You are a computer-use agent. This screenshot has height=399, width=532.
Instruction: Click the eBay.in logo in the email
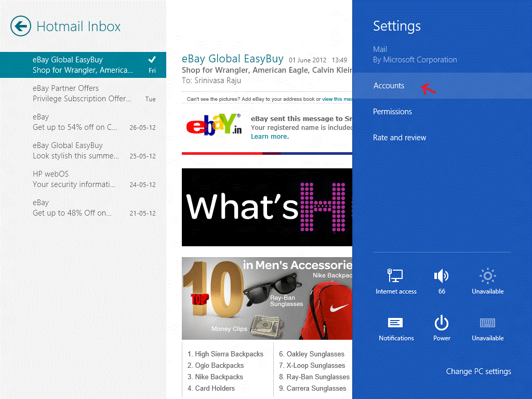[214, 125]
